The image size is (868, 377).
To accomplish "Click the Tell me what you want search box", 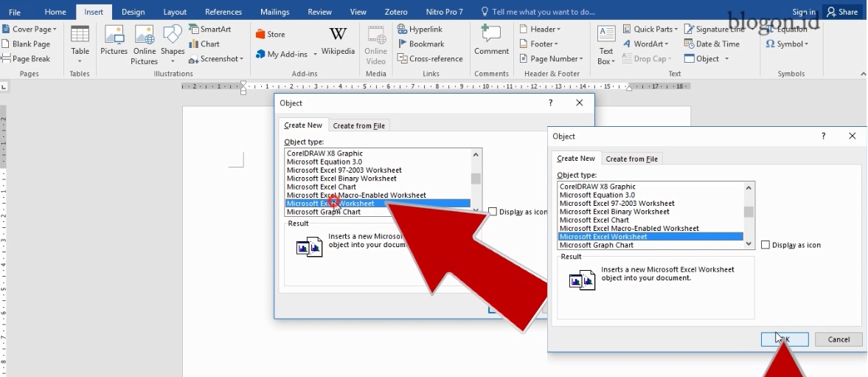I will (538, 12).
